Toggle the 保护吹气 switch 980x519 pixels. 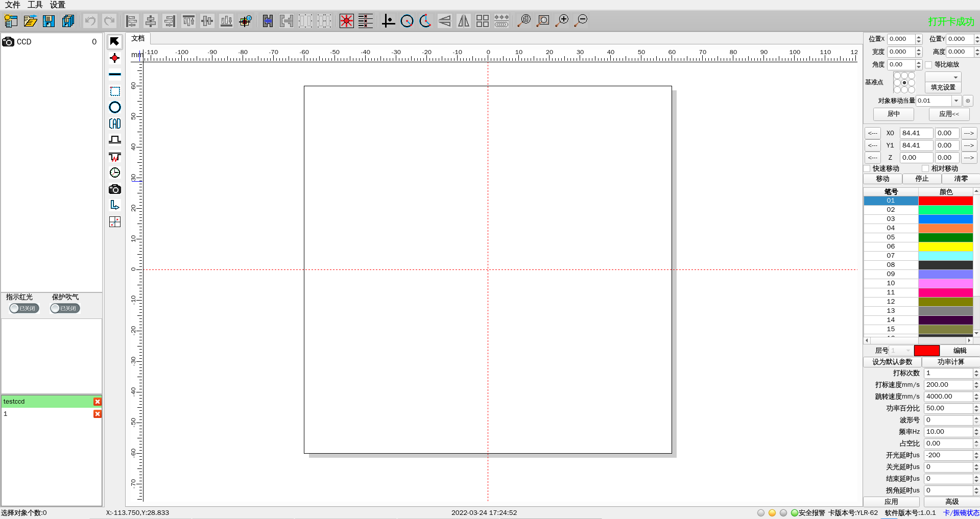tap(65, 308)
